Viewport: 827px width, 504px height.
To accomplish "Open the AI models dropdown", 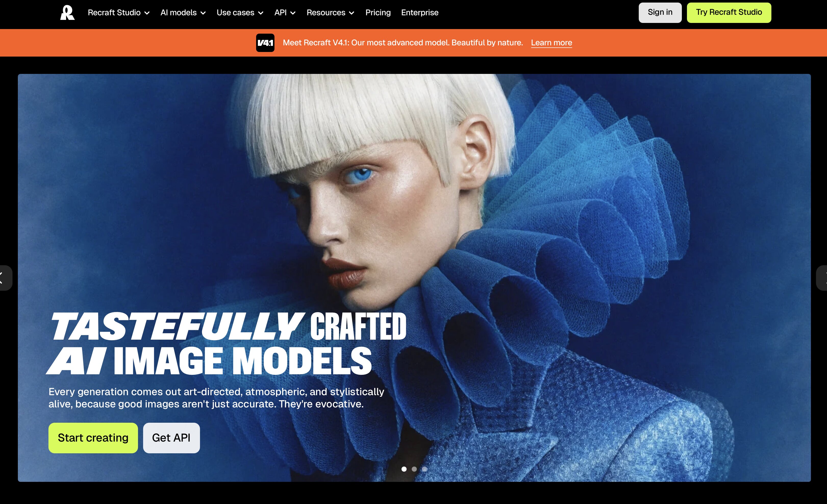I will tap(183, 13).
